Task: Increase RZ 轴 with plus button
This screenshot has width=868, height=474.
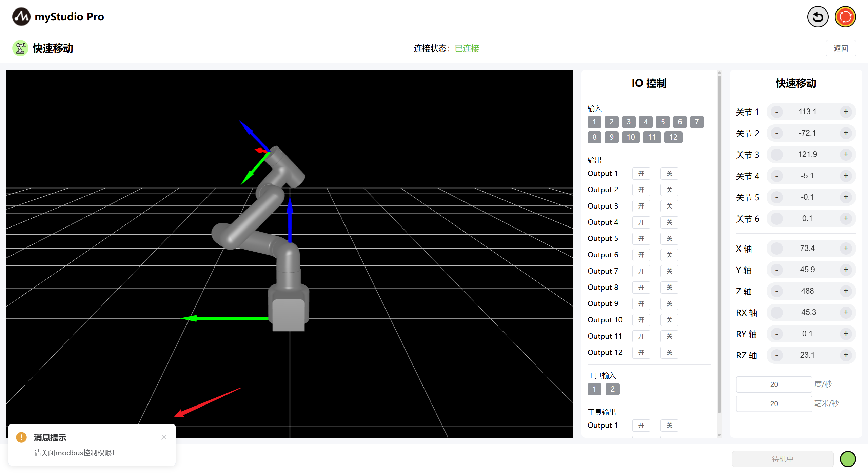Action: point(846,355)
